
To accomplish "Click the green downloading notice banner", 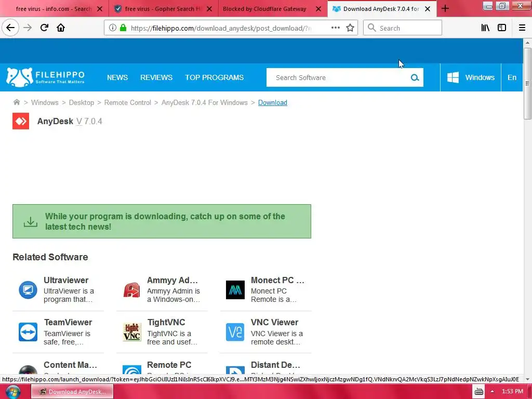I will click(x=162, y=221).
